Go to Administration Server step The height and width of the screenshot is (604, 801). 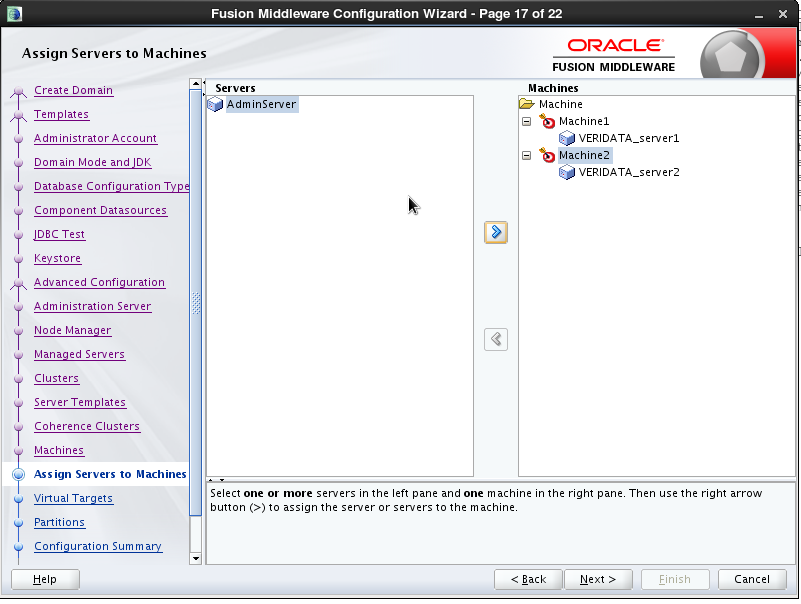coord(92,307)
